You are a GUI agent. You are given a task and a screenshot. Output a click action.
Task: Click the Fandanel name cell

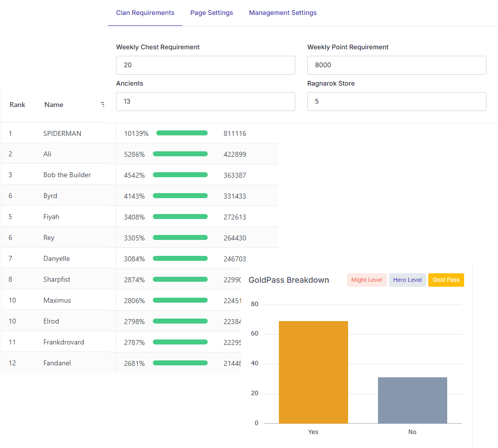pyautogui.click(x=57, y=363)
